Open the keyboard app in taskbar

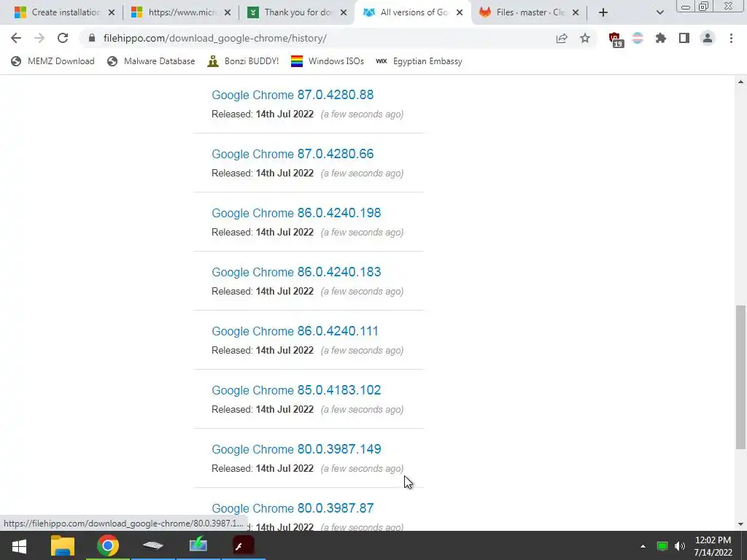(x=153, y=545)
